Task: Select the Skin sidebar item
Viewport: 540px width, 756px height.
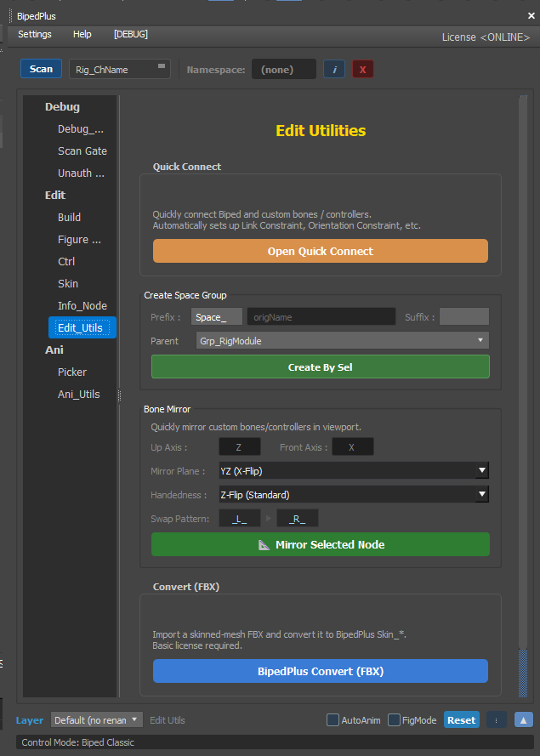Action: pos(68,283)
